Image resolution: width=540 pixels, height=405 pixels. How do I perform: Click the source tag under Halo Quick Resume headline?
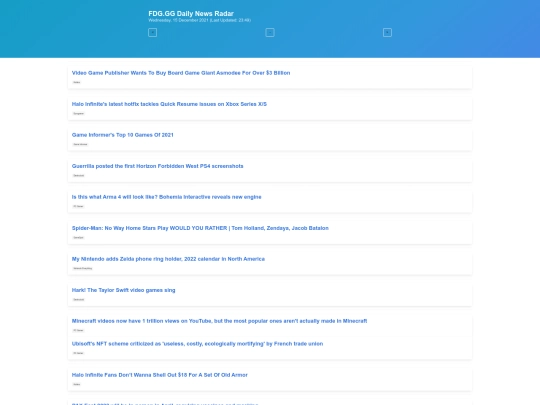79,113
